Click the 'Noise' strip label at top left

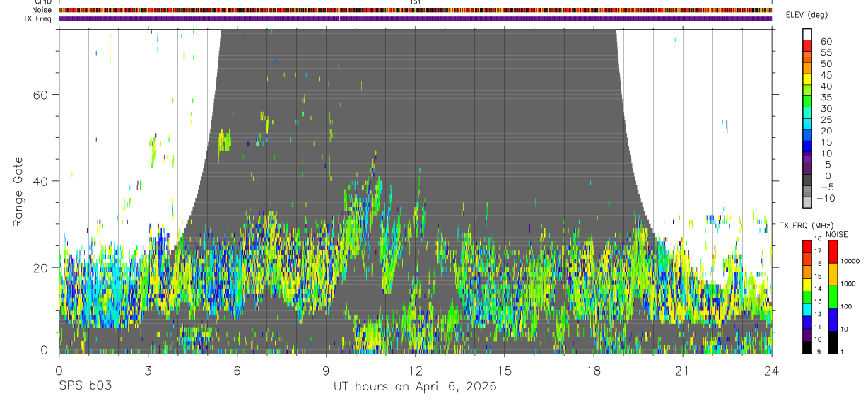pos(43,11)
